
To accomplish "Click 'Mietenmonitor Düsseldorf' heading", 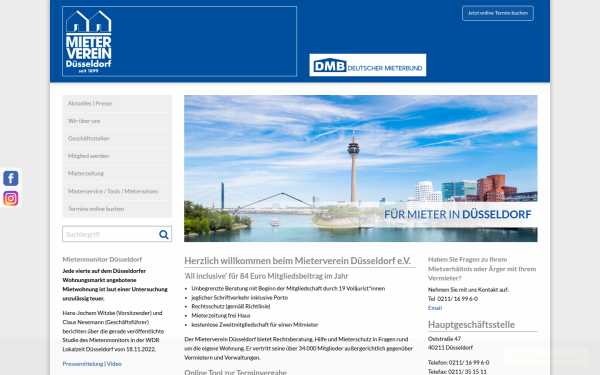I will [102, 259].
